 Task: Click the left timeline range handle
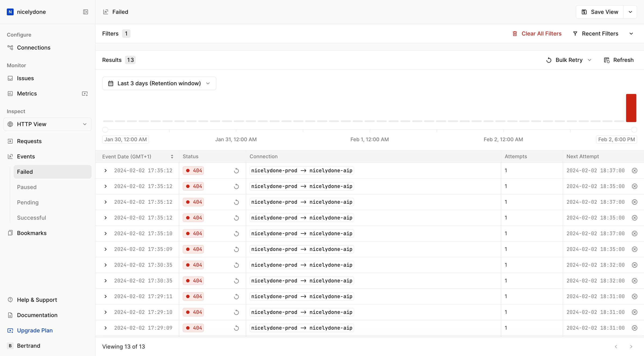105,130
